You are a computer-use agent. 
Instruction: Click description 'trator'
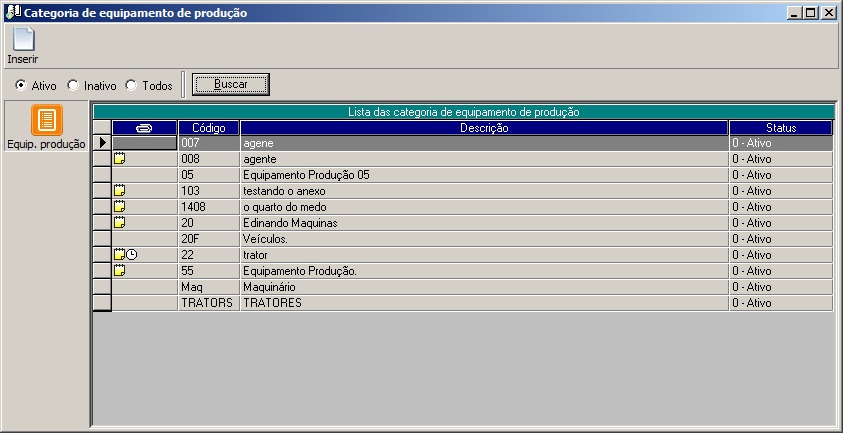coord(255,255)
